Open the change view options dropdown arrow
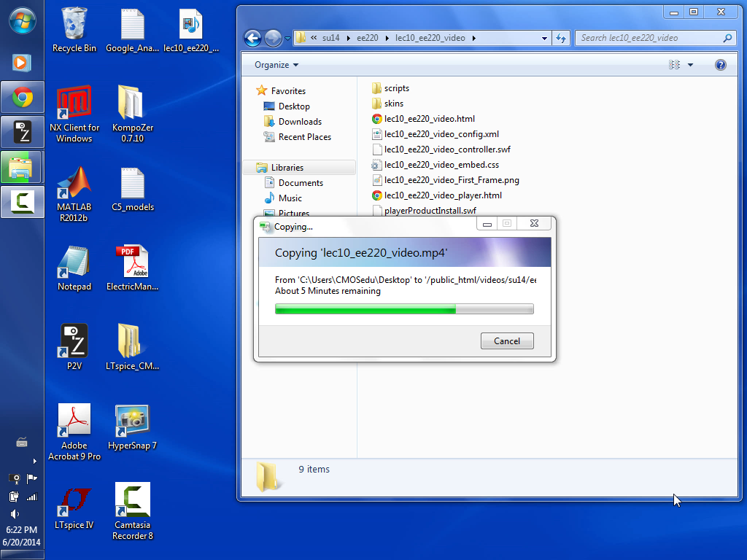The height and width of the screenshot is (560, 747). (x=690, y=65)
